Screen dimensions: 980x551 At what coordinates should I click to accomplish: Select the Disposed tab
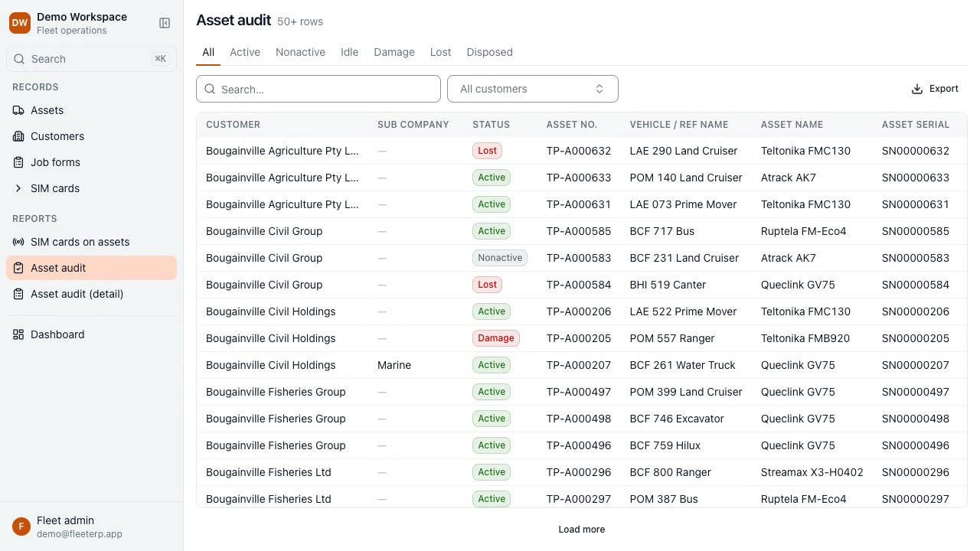(489, 52)
